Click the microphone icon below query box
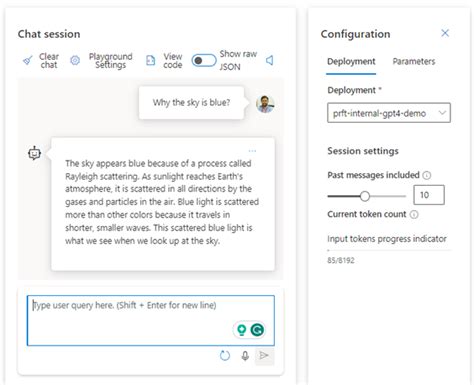 245,356
